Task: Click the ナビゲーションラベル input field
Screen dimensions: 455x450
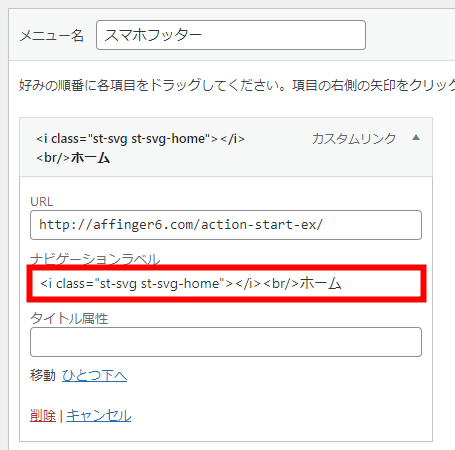Action: pyautogui.click(x=226, y=284)
